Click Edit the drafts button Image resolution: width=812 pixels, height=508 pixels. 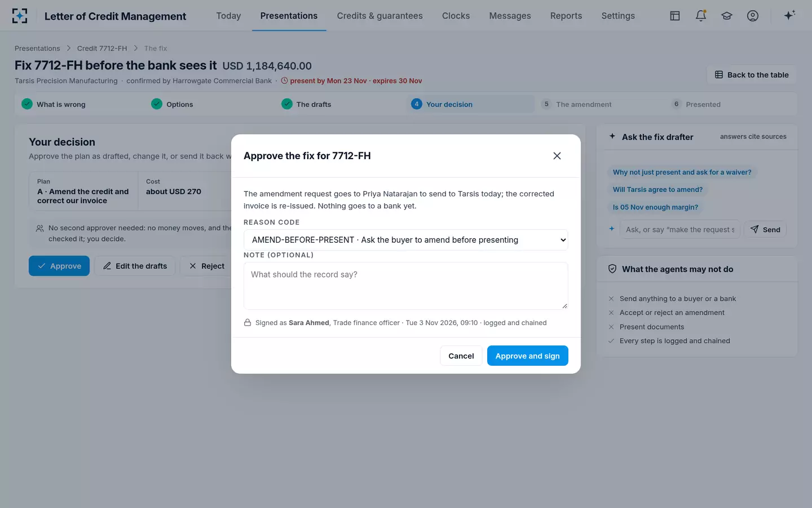coord(135,266)
